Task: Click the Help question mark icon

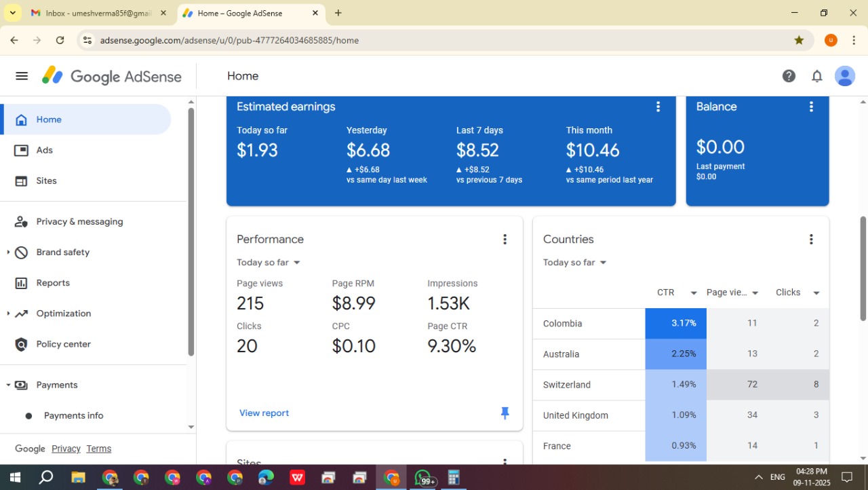Action: click(789, 76)
